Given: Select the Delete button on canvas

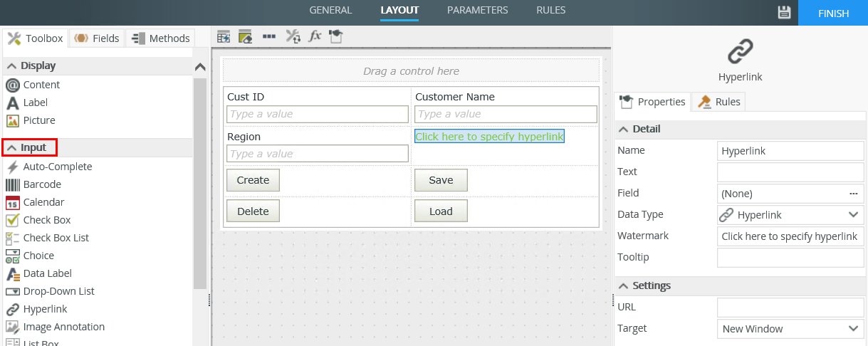Looking at the screenshot, I should pos(253,211).
